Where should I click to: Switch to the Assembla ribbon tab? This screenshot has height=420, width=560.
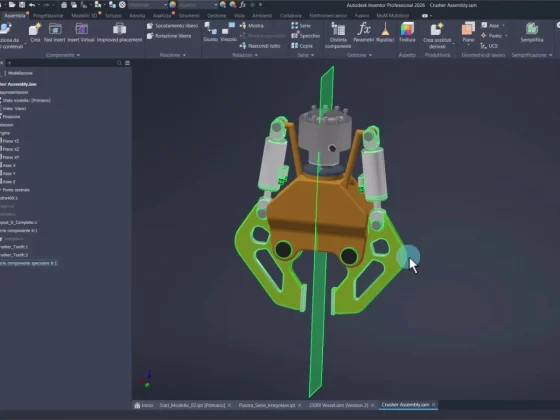tap(15, 16)
